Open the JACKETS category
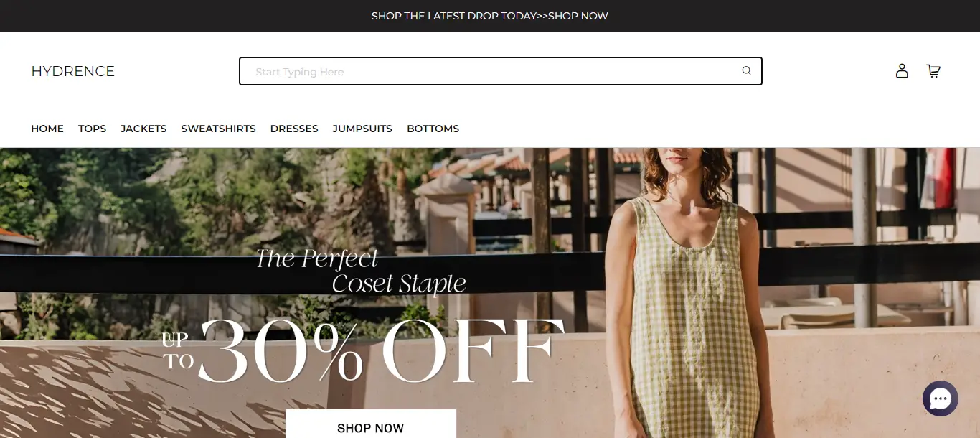 143,129
